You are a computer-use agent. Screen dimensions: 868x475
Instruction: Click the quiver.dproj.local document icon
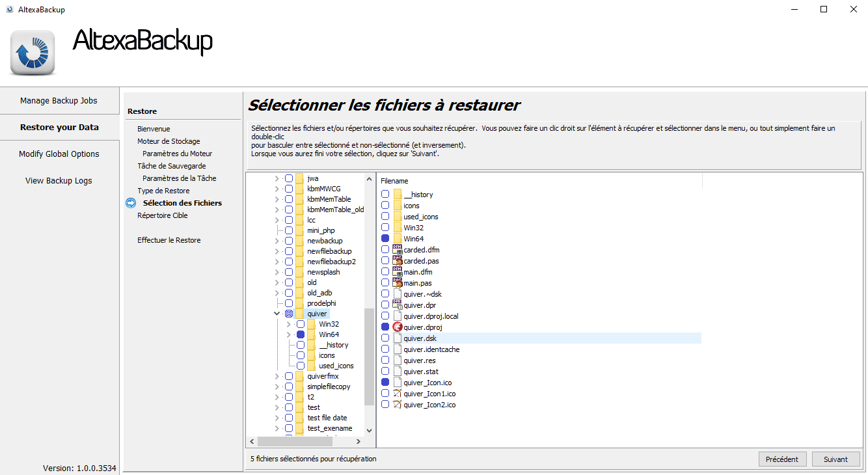click(397, 316)
